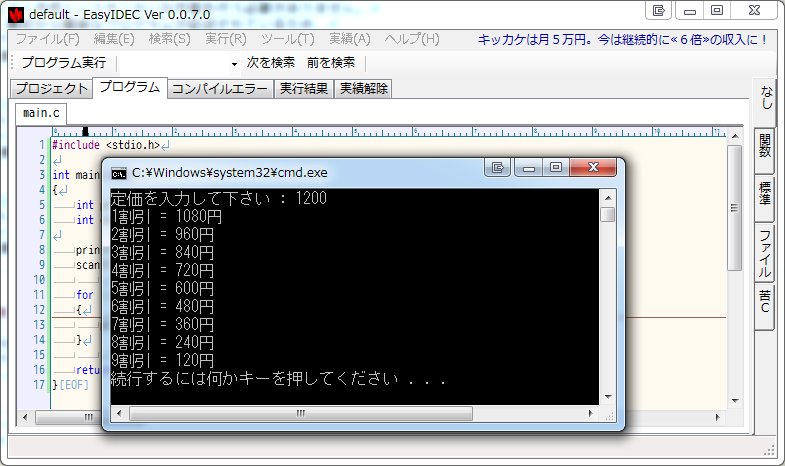Image resolution: width=785 pixels, height=466 pixels.
Task: Switch to the プロジェクト tab
Action: 52,89
